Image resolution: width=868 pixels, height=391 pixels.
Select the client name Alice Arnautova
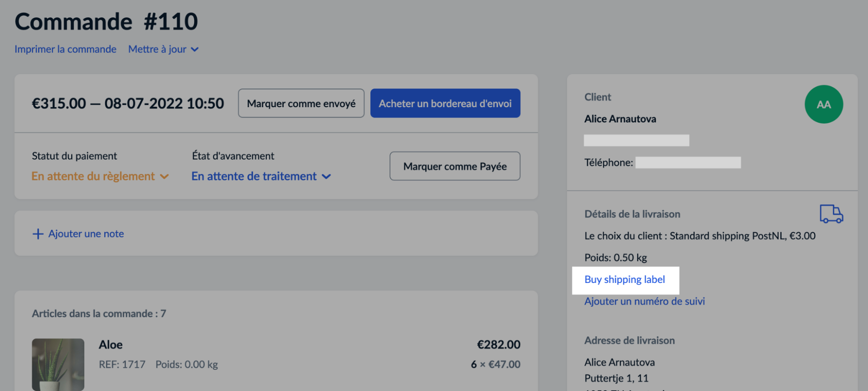coord(620,119)
